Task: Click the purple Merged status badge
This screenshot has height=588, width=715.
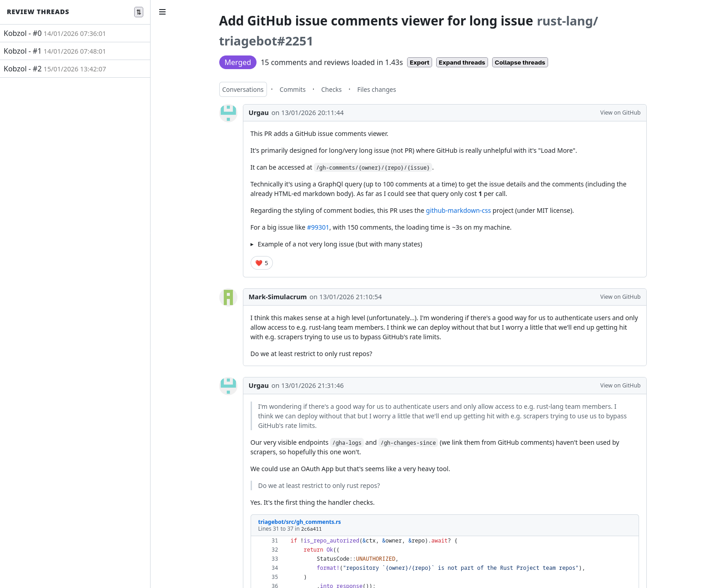Action: [x=237, y=62]
